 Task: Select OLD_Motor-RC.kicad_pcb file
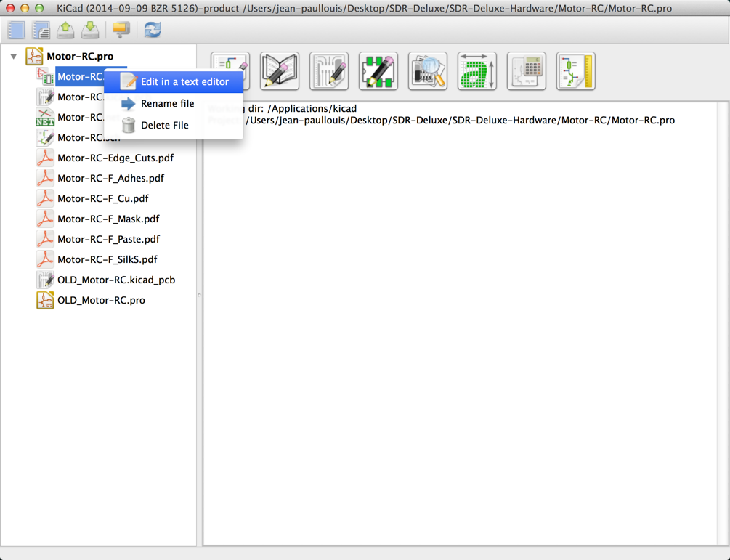pos(115,280)
